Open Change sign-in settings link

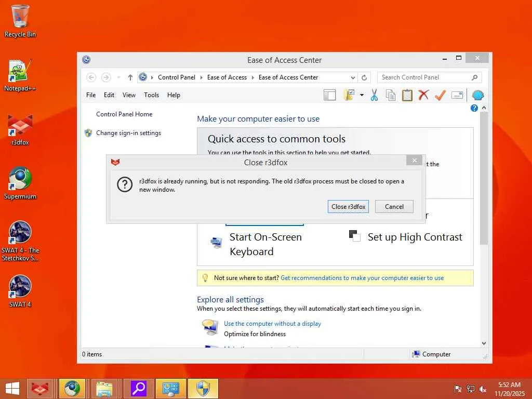pos(129,133)
